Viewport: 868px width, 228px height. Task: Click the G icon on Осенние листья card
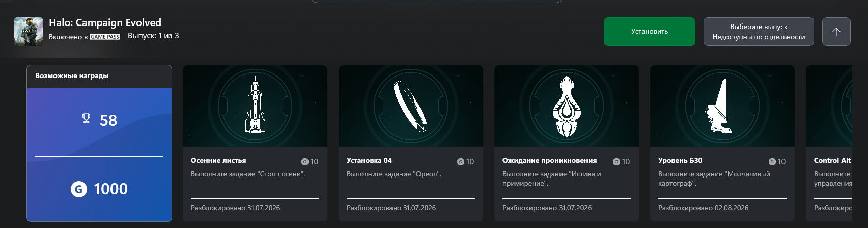305,162
